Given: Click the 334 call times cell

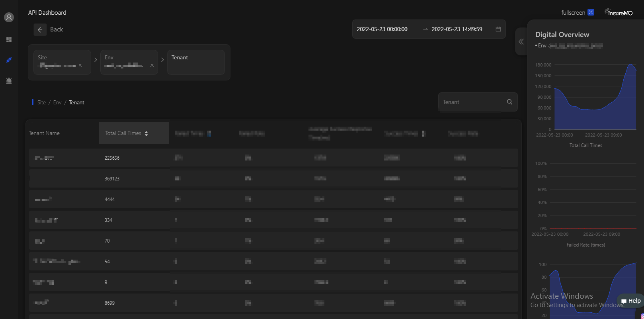Looking at the screenshot, I should pyautogui.click(x=108, y=220).
